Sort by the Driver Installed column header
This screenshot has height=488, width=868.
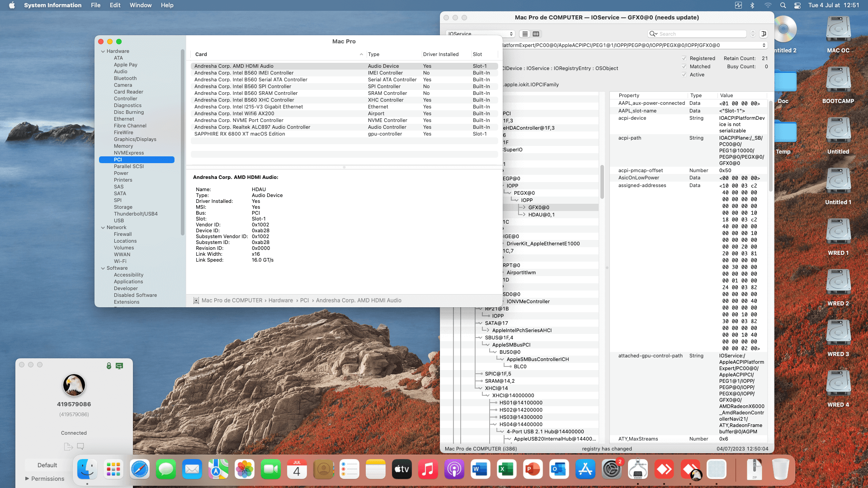tap(445, 54)
